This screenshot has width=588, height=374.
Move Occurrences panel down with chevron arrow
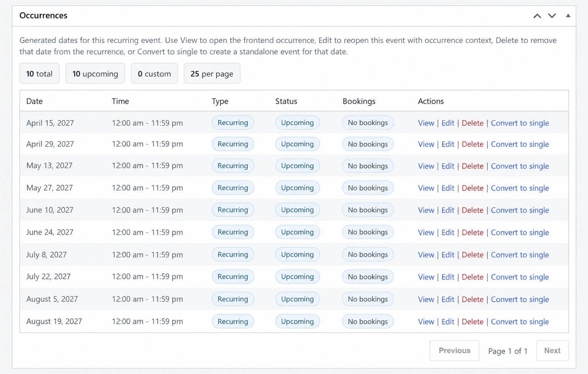tap(552, 16)
